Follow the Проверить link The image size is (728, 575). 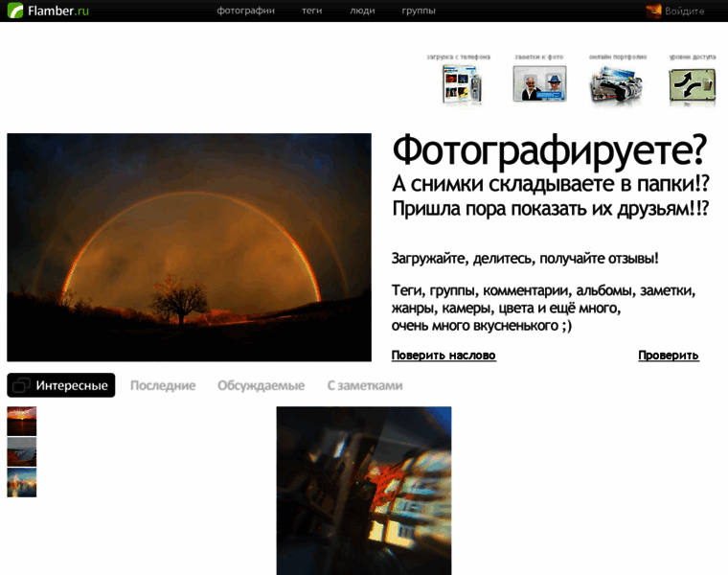pos(668,355)
